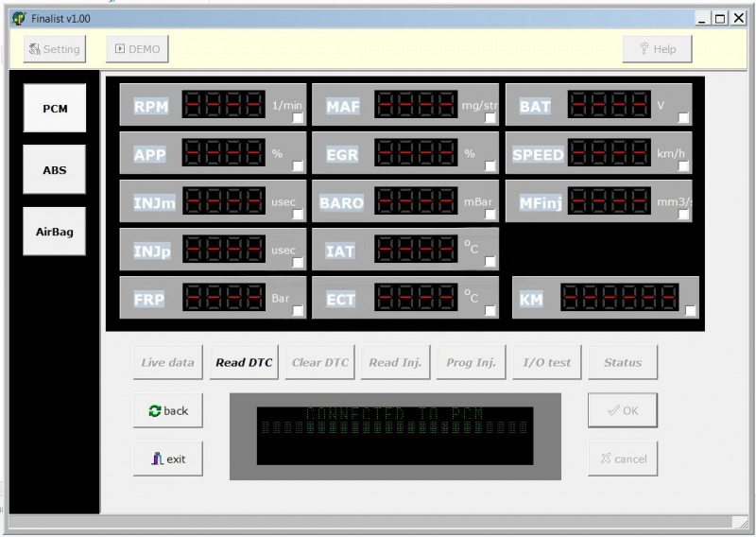Click the exit button with door icon

(x=167, y=459)
